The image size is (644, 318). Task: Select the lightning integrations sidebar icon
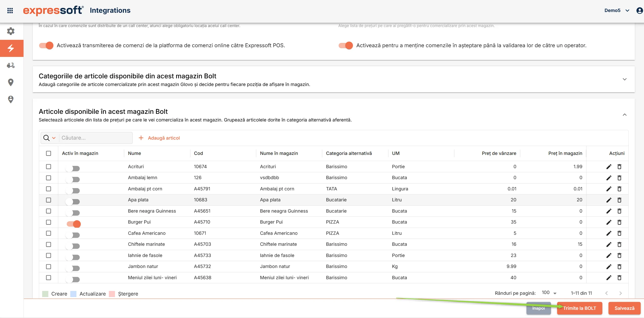coord(11,48)
